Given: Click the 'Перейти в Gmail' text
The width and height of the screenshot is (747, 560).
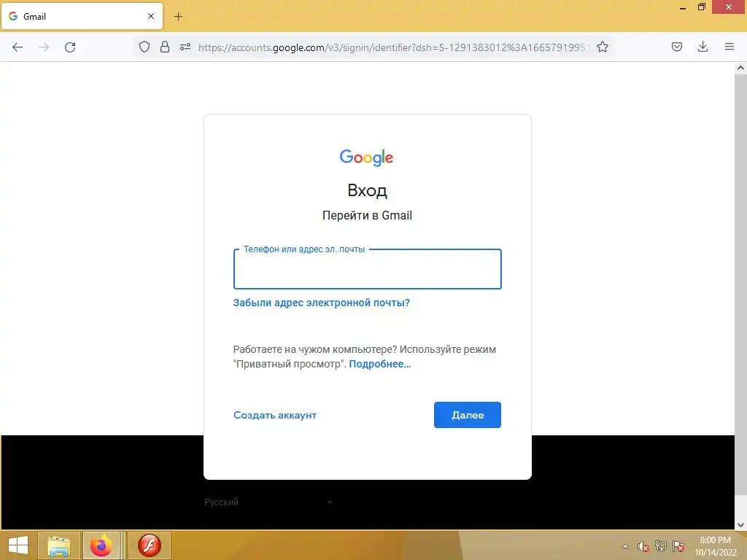Looking at the screenshot, I should point(368,215).
